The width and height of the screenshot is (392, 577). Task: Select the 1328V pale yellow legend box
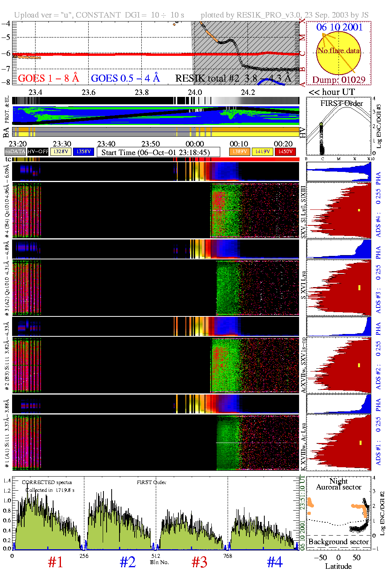(61, 152)
